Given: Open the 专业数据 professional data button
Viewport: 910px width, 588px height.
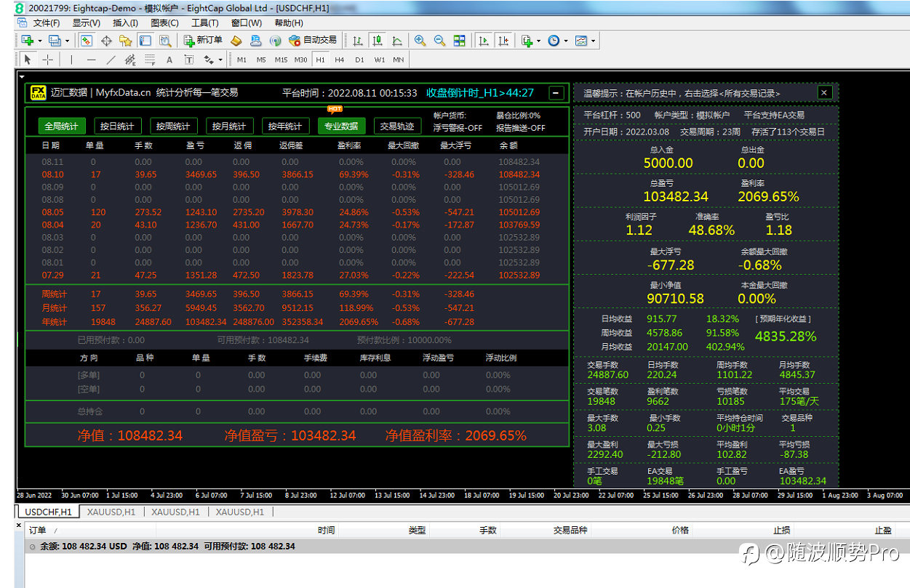Looking at the screenshot, I should pyautogui.click(x=341, y=126).
